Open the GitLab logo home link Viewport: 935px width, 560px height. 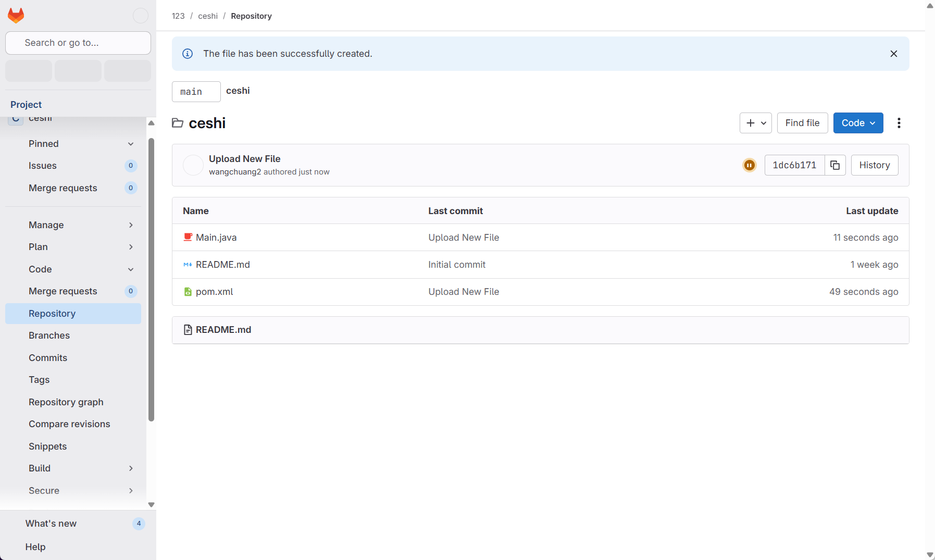click(x=16, y=16)
